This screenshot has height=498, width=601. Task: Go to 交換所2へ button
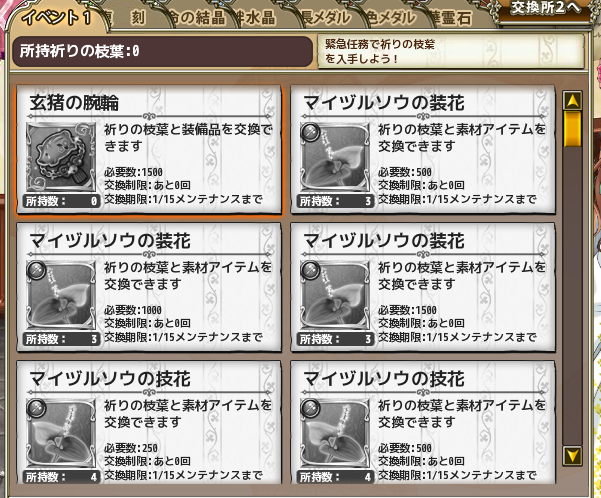(x=544, y=8)
